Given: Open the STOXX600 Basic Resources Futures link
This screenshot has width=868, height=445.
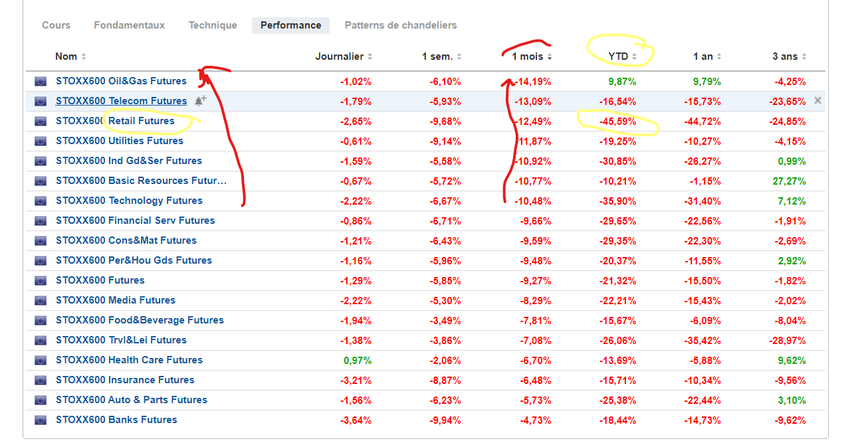Looking at the screenshot, I should coord(141,181).
